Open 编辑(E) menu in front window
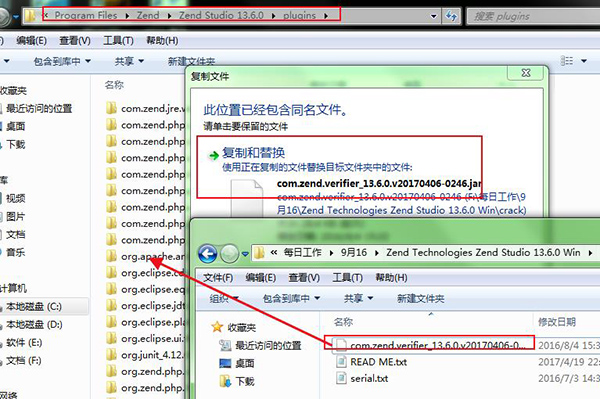The width and height of the screenshot is (600, 399). (261, 277)
